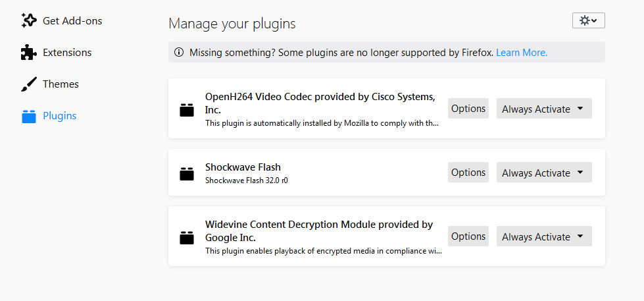This screenshot has height=301, width=644.
Task: Click the Themes paintbrush icon
Action: (x=29, y=84)
